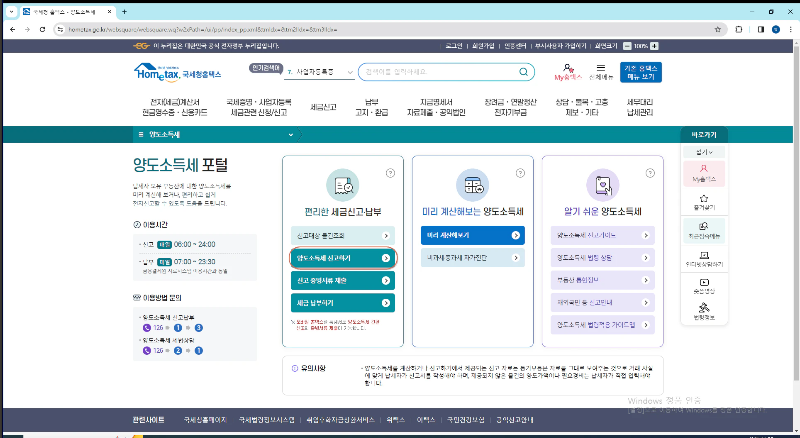Click the book icon on 알기 쉬운 card
Screen dimensions: 800x438
603,185
